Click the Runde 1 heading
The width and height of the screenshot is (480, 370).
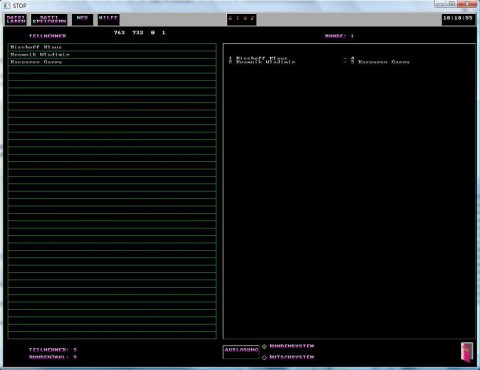(339, 36)
